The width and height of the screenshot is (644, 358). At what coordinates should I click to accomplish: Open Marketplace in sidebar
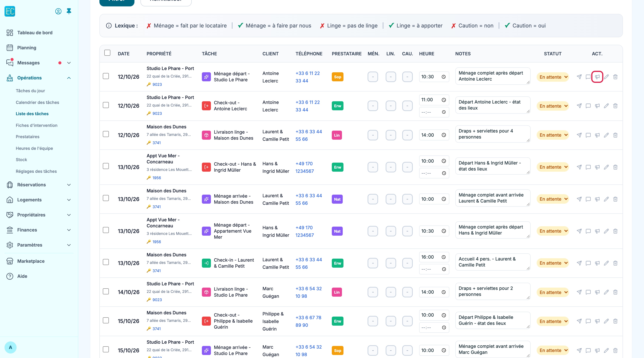[31, 261]
